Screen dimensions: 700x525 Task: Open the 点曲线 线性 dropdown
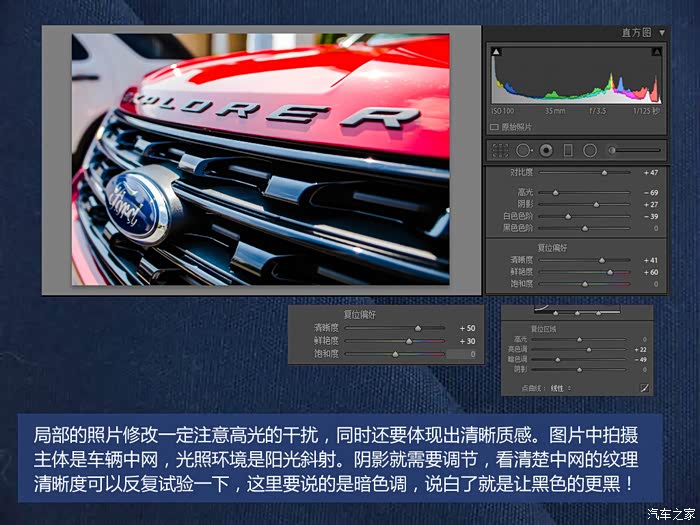561,388
